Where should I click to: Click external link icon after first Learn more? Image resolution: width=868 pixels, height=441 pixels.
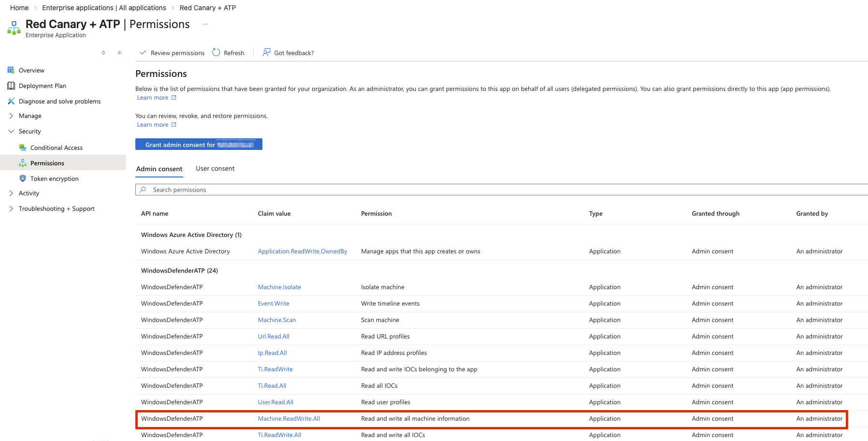tap(174, 97)
